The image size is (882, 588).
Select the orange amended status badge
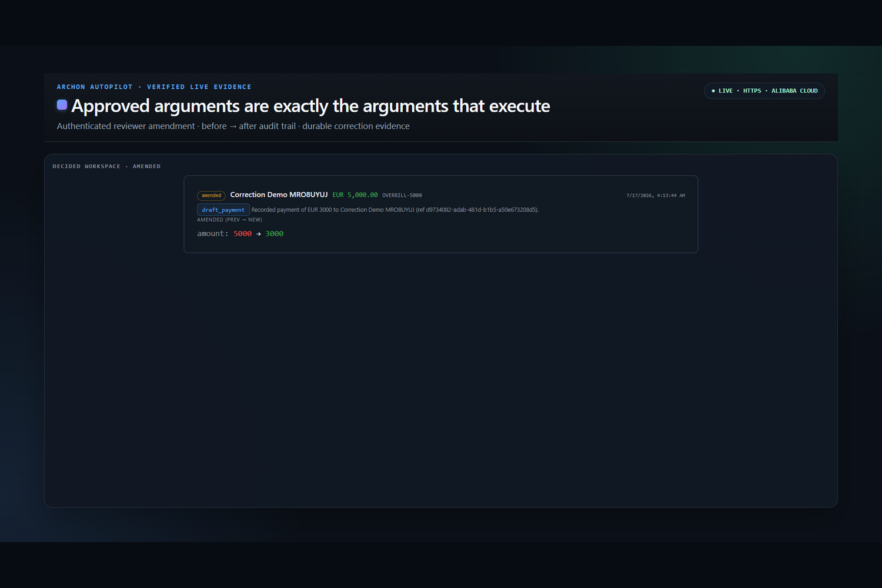click(x=211, y=196)
